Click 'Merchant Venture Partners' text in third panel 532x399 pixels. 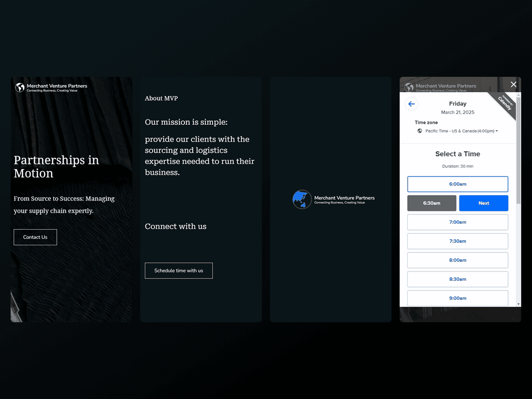click(x=344, y=198)
